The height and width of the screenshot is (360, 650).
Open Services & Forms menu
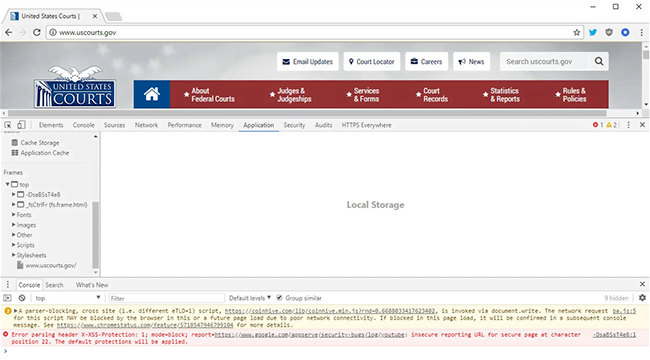tap(363, 95)
